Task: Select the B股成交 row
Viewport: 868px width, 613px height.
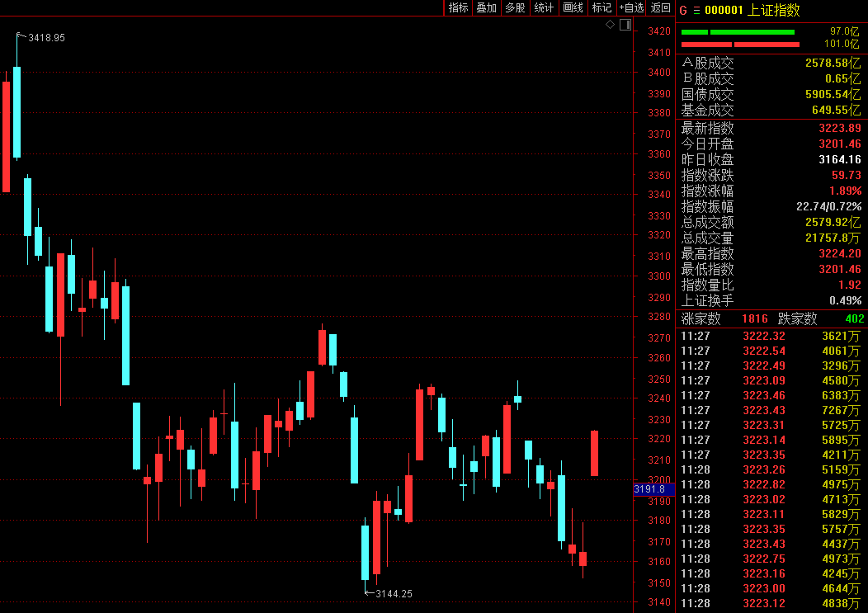Action: point(771,78)
